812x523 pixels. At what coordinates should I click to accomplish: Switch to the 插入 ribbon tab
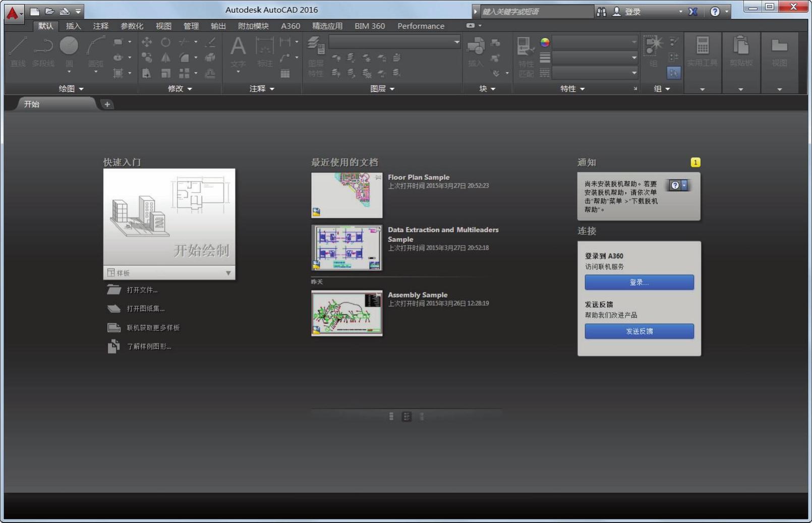coord(73,26)
